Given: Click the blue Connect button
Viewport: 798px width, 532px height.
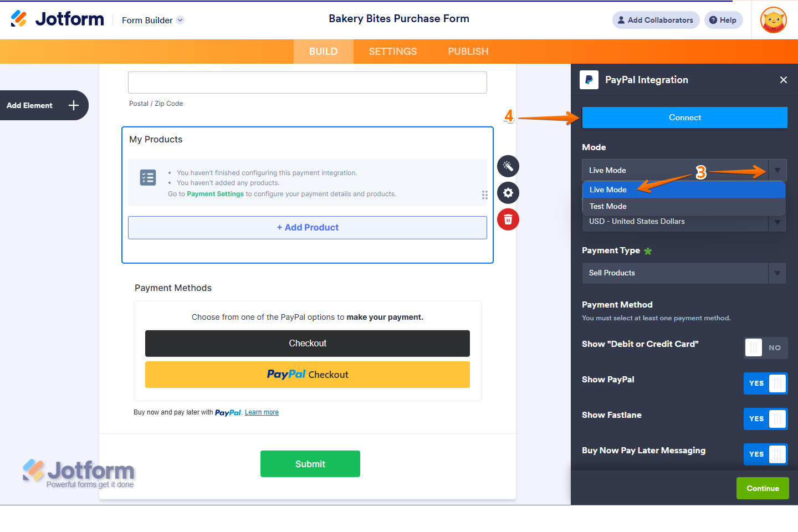Looking at the screenshot, I should click(x=685, y=117).
